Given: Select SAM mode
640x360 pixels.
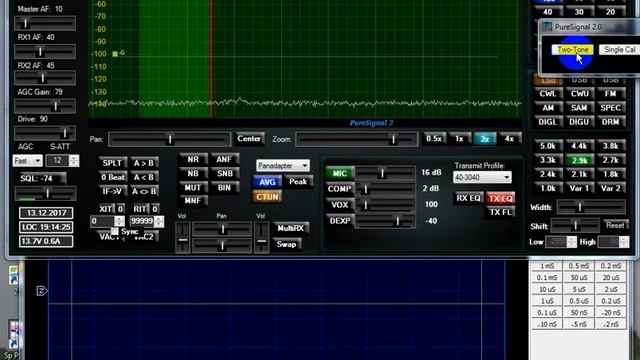Looking at the screenshot, I should (579, 108).
